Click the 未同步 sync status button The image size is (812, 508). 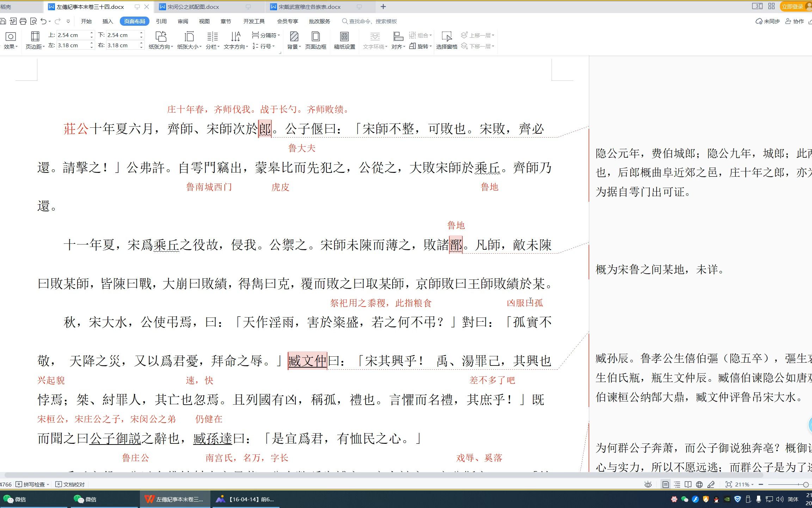tap(768, 21)
